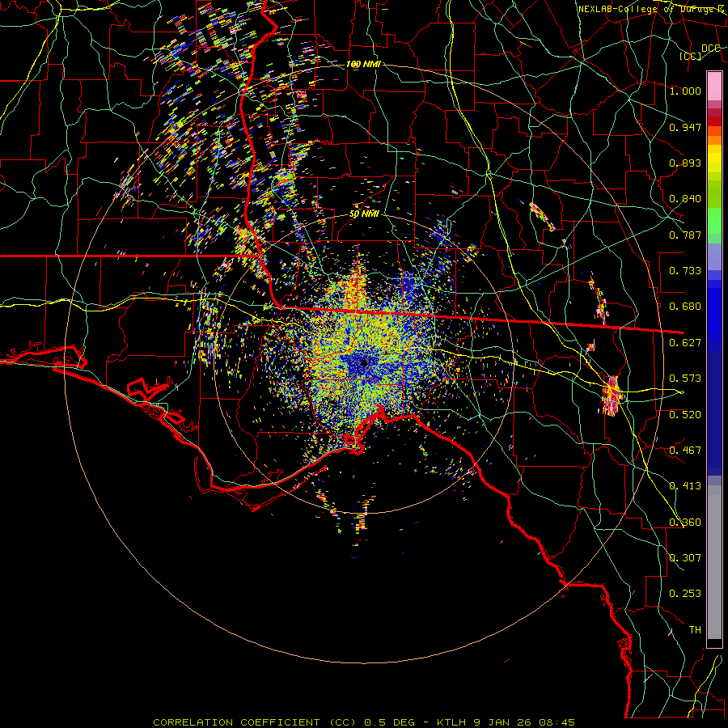Click the DCC product label
This screenshot has width=728, height=728.
(x=710, y=49)
